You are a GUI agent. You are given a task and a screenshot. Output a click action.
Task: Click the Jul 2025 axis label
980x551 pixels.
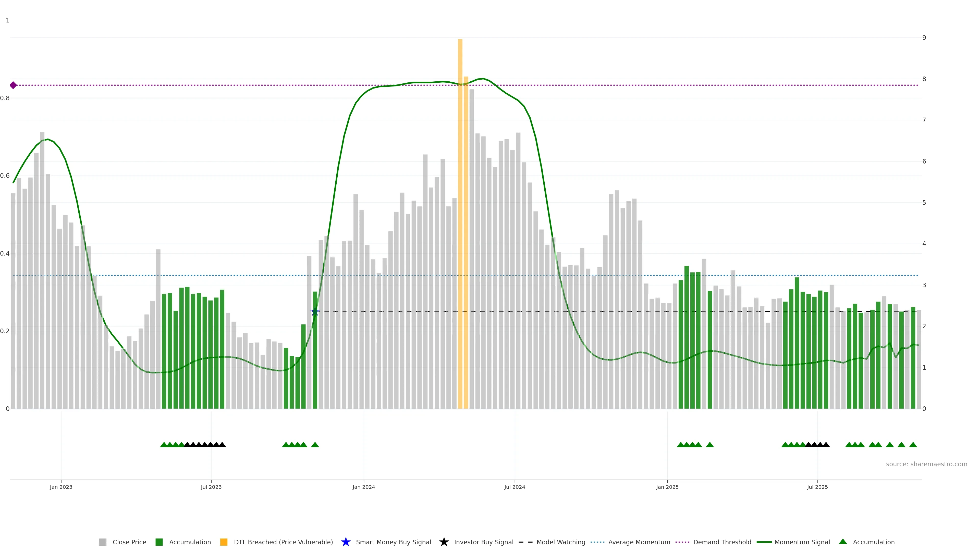pyautogui.click(x=817, y=487)
